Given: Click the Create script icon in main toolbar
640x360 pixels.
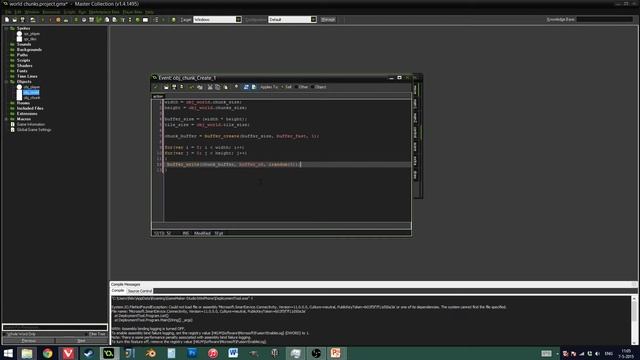Looking at the screenshot, I should [107, 20].
